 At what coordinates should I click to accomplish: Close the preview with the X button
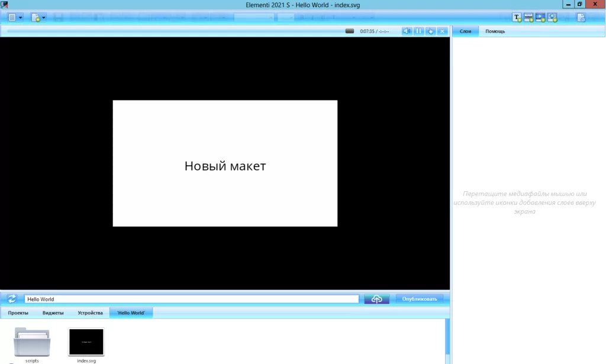442,31
